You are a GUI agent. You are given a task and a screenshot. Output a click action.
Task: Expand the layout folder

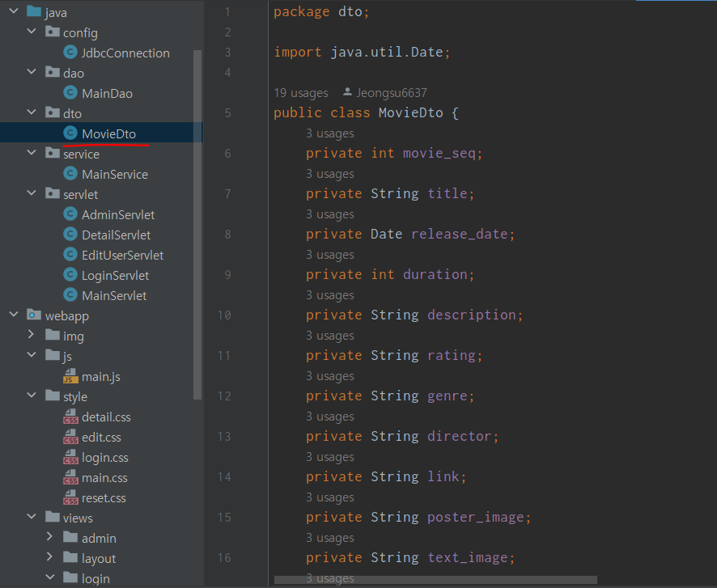[x=49, y=556]
